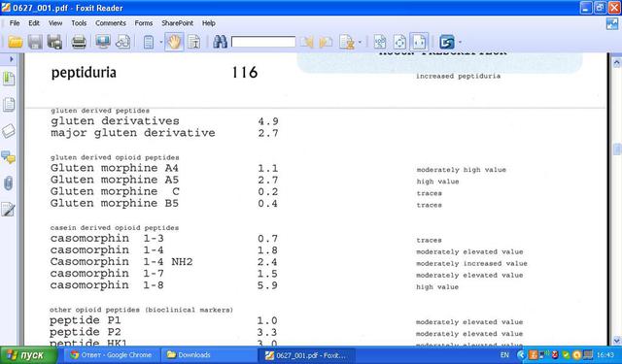Click the Open file folder icon
The image size is (622, 364).
click(x=16, y=42)
